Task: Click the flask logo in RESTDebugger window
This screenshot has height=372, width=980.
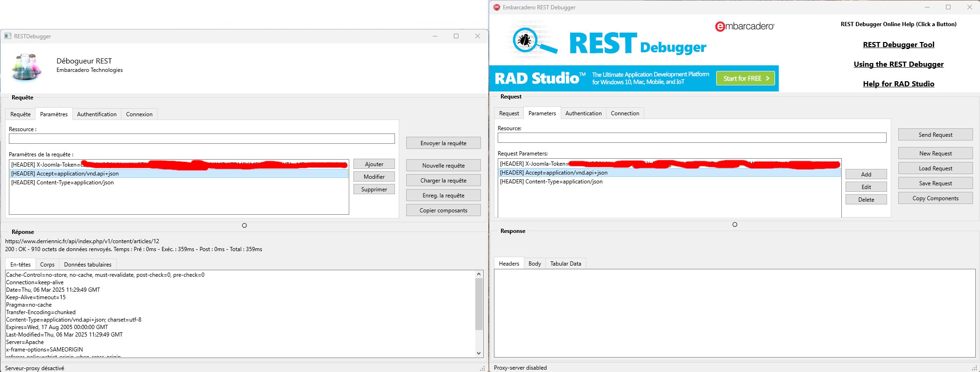Action: click(x=28, y=67)
